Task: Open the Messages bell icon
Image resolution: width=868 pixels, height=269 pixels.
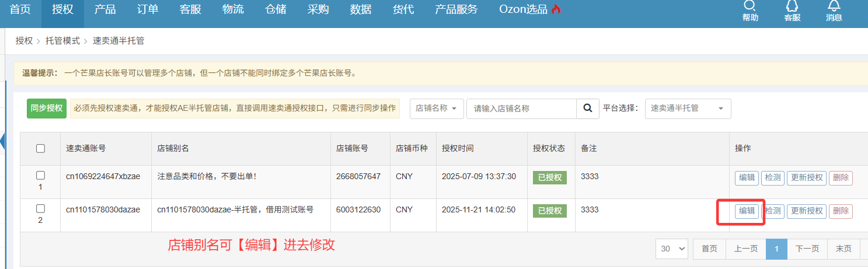Action: [x=834, y=6]
